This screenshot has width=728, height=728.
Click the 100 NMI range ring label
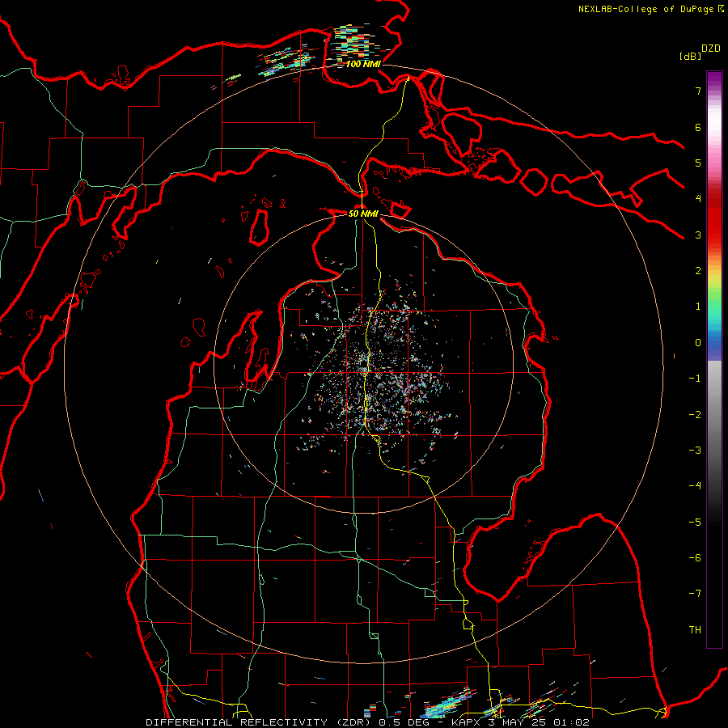363,64
